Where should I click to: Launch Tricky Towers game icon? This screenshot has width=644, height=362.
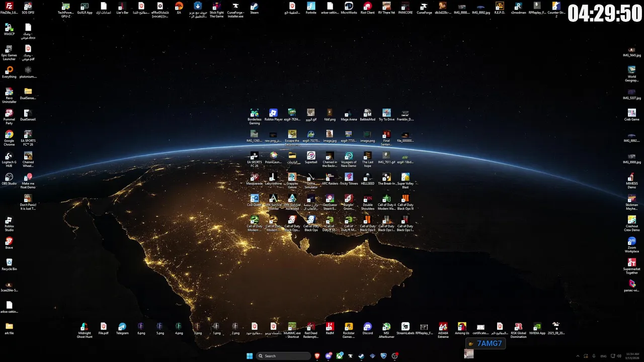point(349,179)
